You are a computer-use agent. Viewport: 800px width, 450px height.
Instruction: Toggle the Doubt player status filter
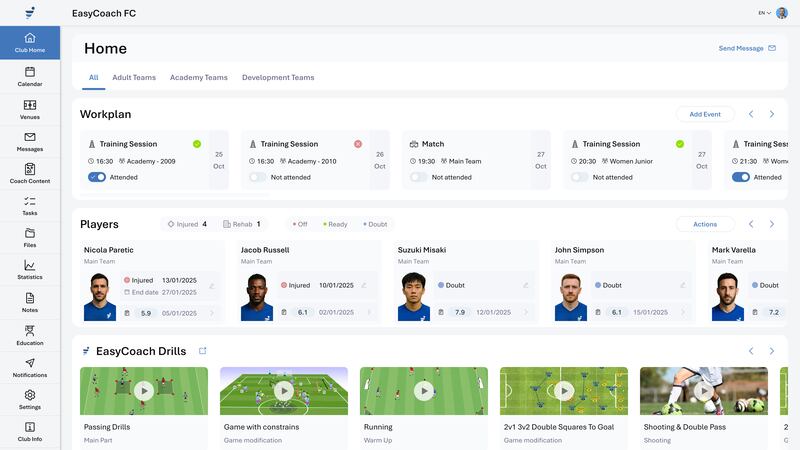pos(375,224)
